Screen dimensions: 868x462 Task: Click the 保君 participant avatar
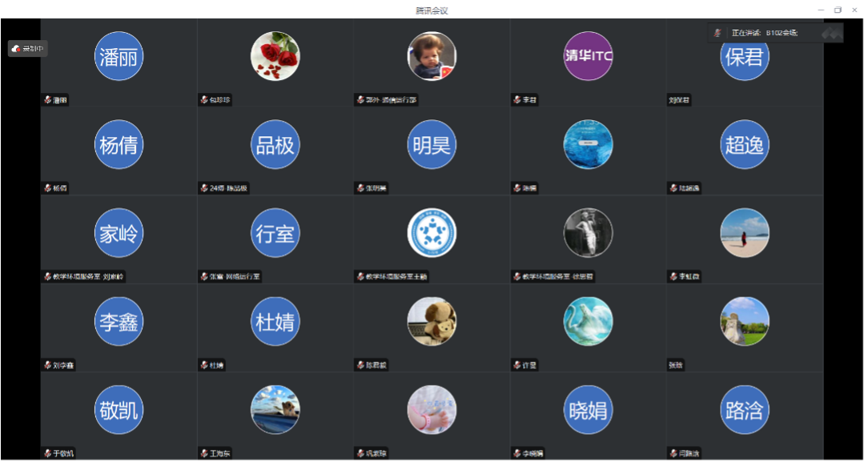745,56
